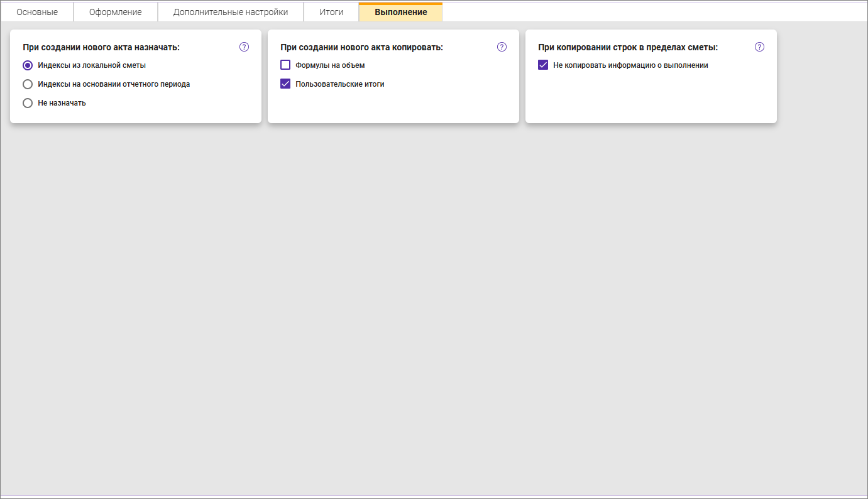Switch to the 'Основные' tab
868x499 pixels.
(37, 13)
